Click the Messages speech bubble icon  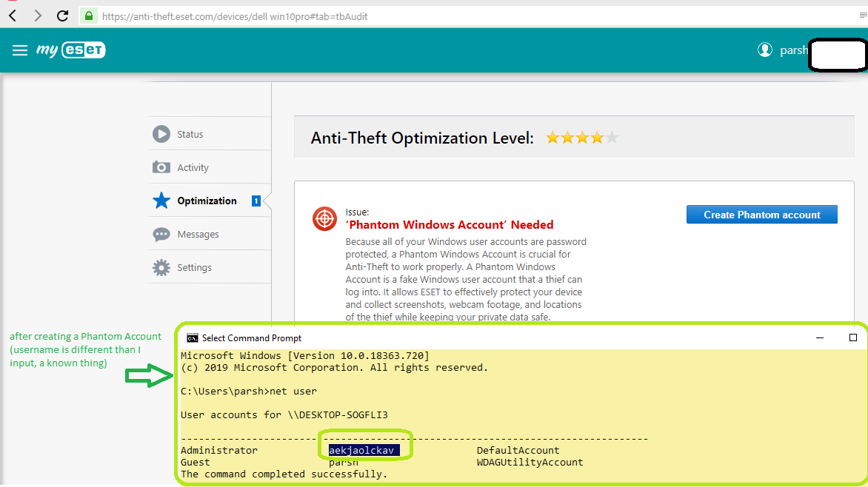tap(161, 234)
